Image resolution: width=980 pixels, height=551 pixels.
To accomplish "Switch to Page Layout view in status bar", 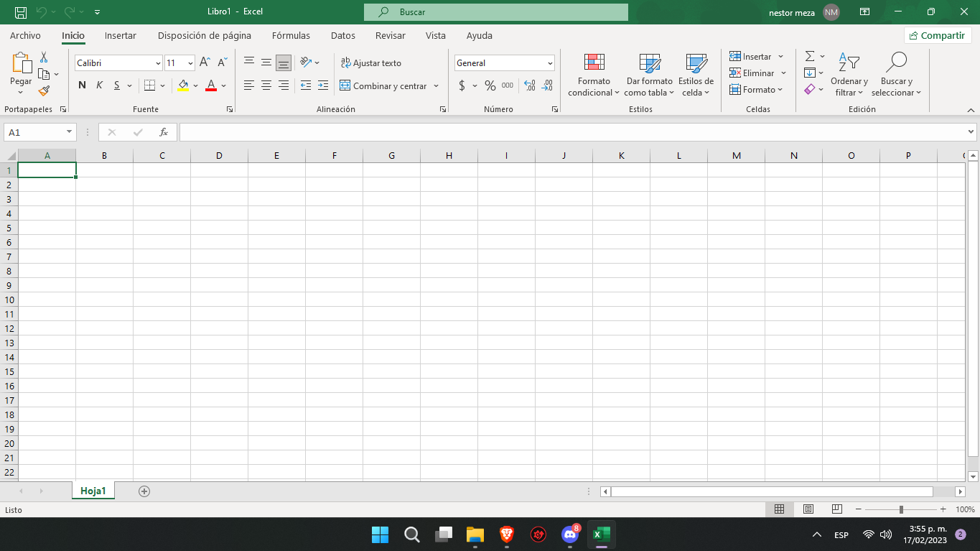I will coord(808,509).
